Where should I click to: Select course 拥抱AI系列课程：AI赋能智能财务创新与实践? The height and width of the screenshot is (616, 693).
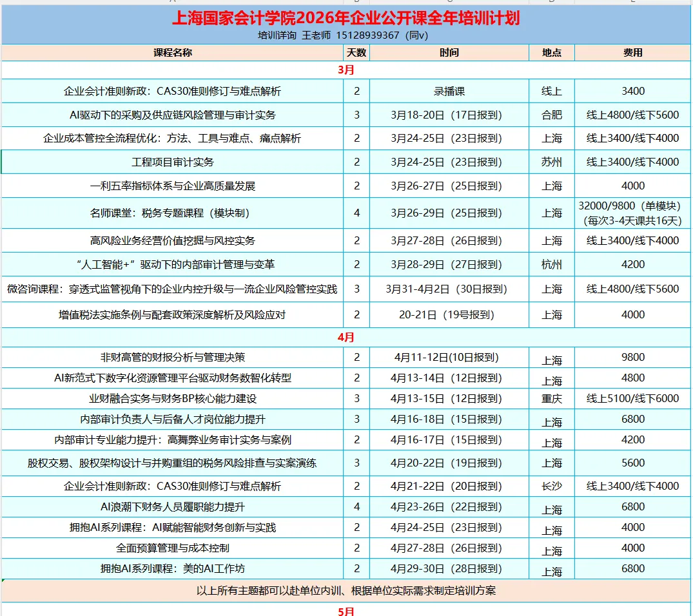coord(172,527)
